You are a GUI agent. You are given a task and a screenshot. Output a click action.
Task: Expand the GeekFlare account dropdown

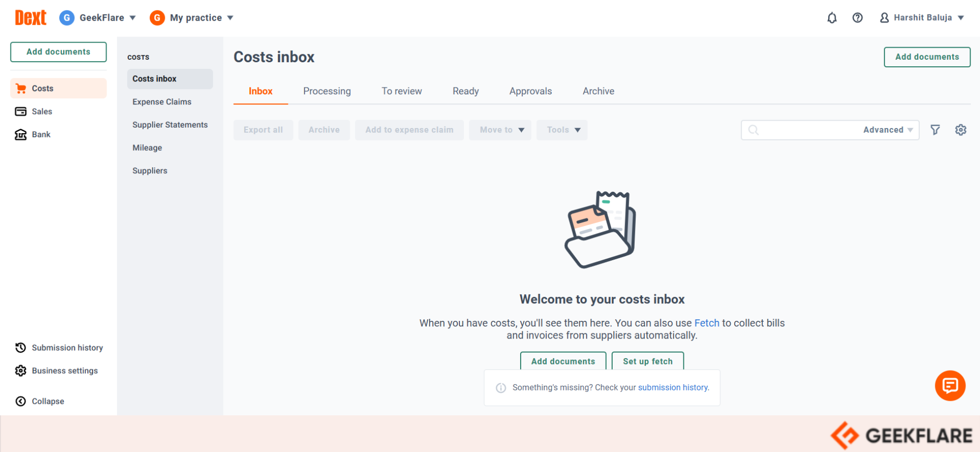point(98,18)
